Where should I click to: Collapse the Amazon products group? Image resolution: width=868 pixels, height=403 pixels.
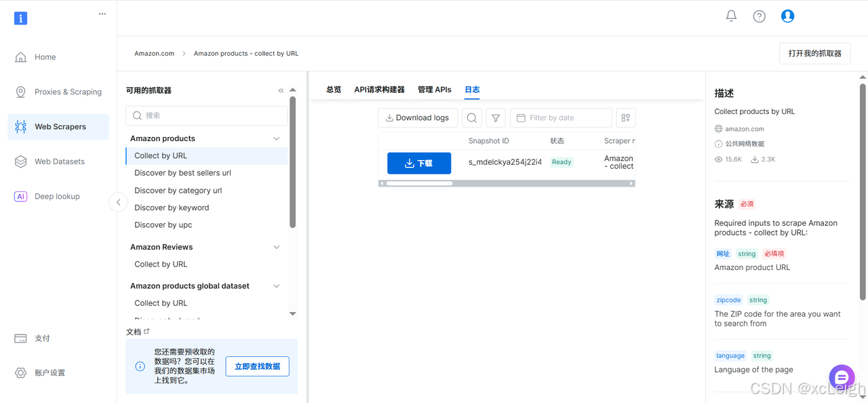(276, 138)
